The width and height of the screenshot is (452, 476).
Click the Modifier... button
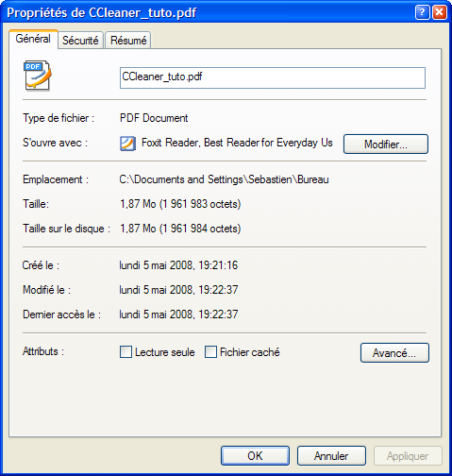(x=386, y=144)
